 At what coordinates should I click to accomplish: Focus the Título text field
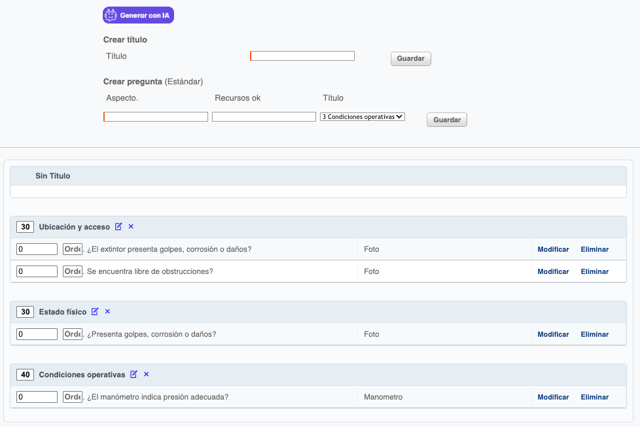pos(302,56)
